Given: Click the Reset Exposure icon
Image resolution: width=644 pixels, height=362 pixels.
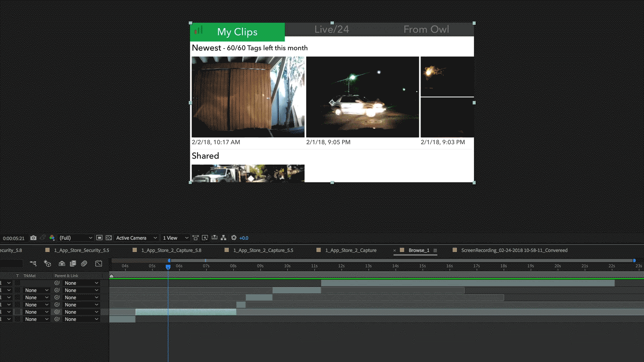Looking at the screenshot, I should (x=234, y=238).
